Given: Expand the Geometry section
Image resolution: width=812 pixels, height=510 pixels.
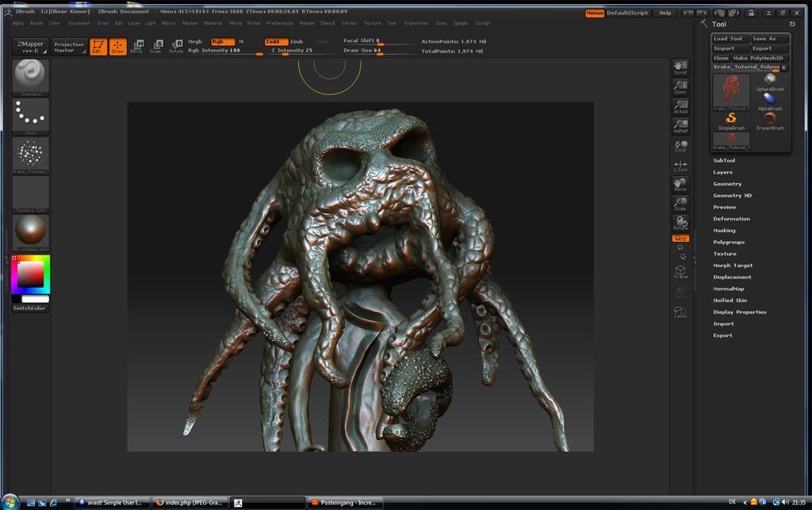Looking at the screenshot, I should pos(727,183).
